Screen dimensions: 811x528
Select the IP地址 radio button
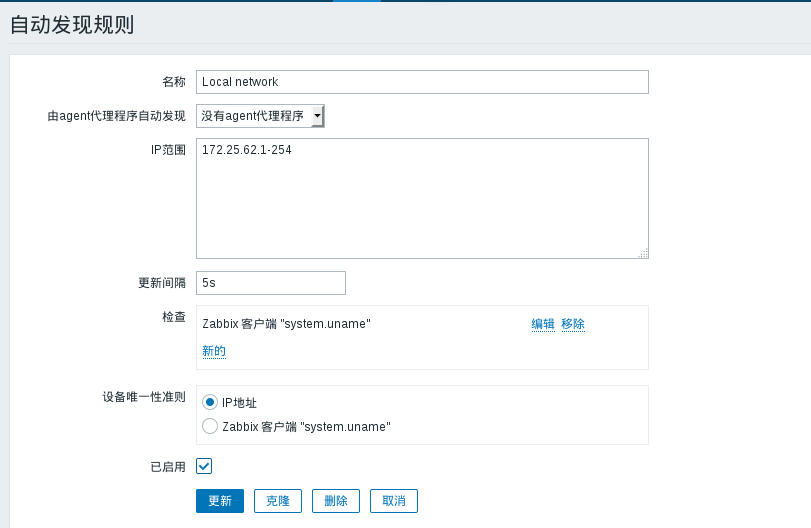click(x=209, y=402)
